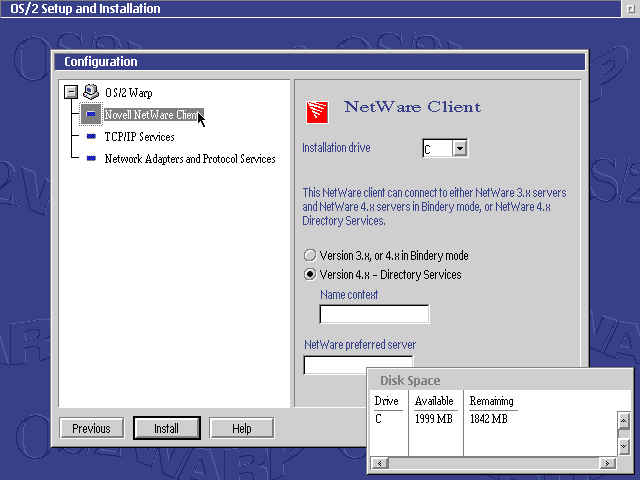The image size is (640, 480).
Task: Click the Available column header
Action: click(434, 401)
